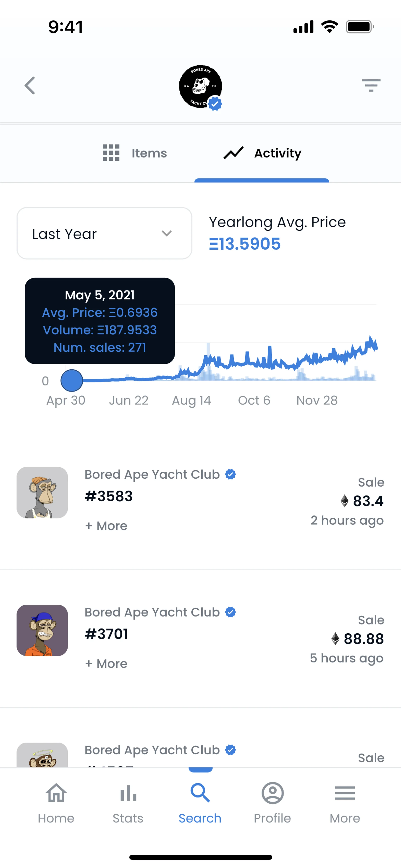
Task: Tap the May 5, 2021 chart tooltip
Action: [x=100, y=321]
